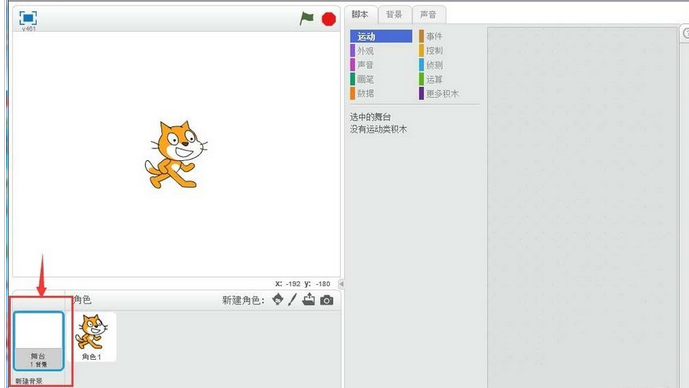
Task: Click the x: -192 coordinate readout
Action: (288, 284)
